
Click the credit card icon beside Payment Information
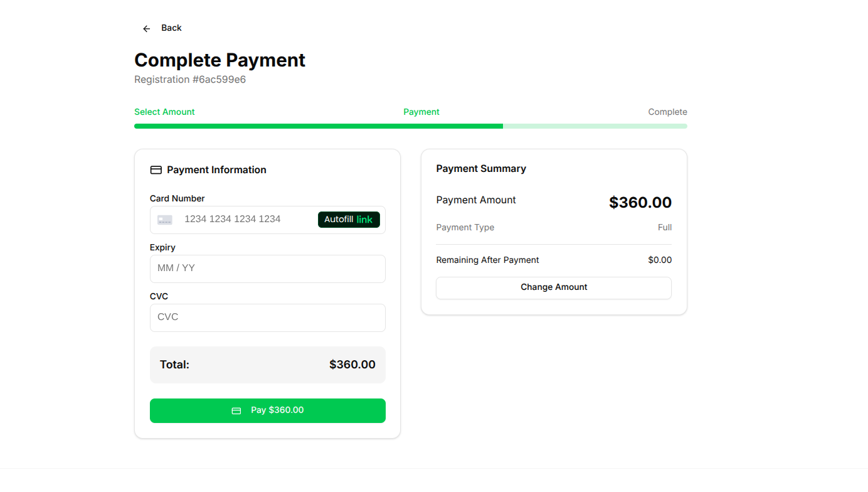(x=156, y=169)
